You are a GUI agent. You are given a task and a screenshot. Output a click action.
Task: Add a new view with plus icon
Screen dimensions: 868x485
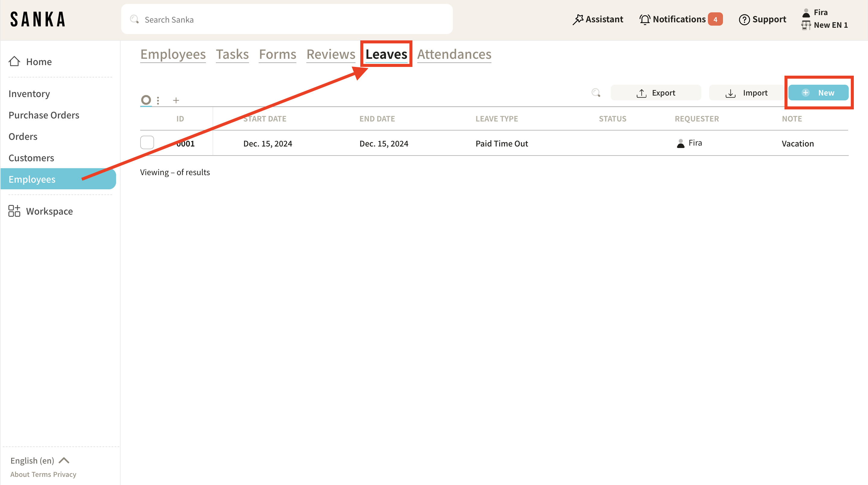pos(176,100)
